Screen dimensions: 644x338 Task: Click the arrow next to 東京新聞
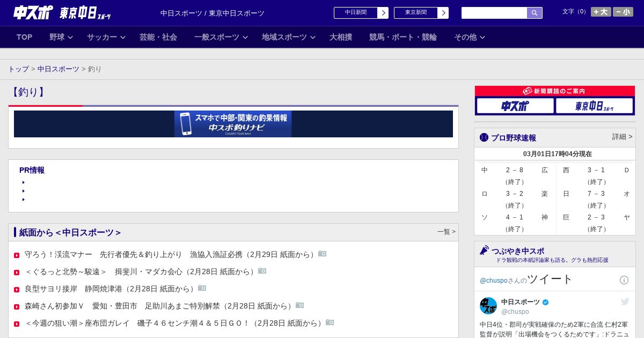coord(443,13)
